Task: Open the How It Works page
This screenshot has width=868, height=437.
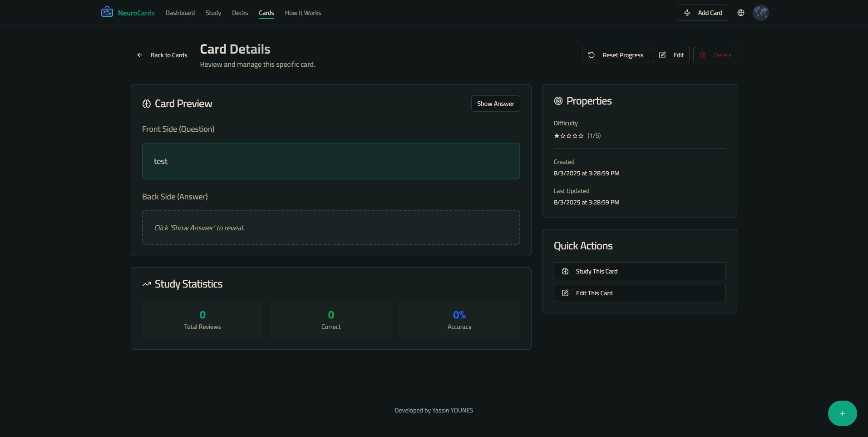Action: pos(303,13)
